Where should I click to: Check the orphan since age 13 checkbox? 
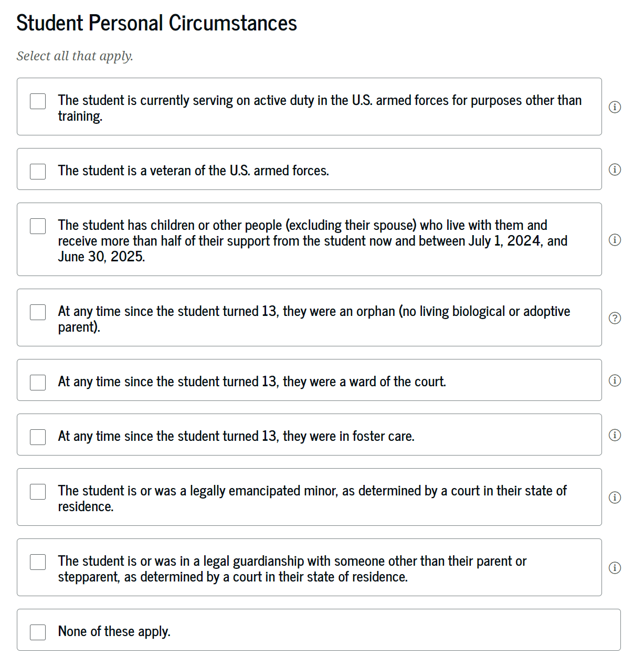[38, 312]
